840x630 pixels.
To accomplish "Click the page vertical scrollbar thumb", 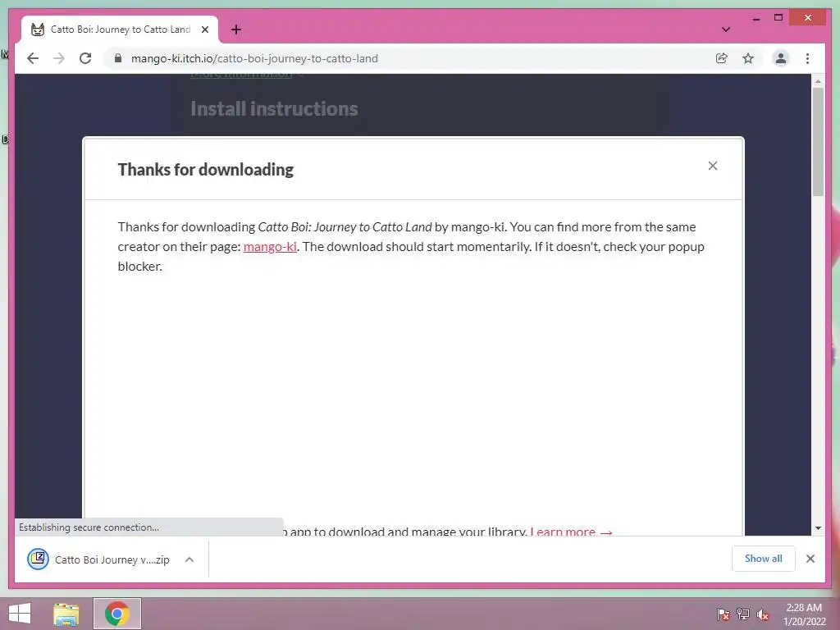I will click(818, 142).
